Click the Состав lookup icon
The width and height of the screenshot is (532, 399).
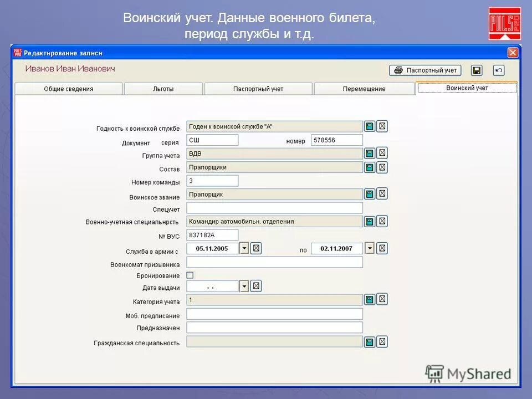tap(370, 167)
